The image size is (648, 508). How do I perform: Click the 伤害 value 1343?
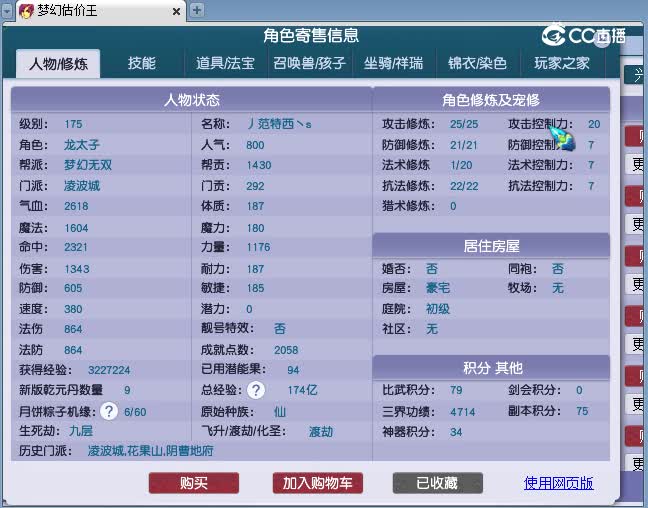[x=77, y=269]
